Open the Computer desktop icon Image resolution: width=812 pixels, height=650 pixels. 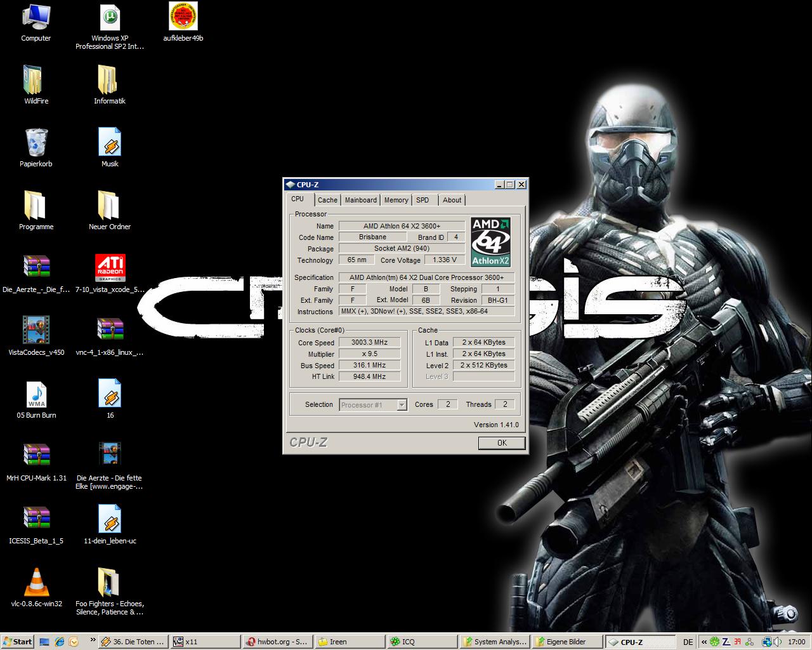[x=36, y=23]
